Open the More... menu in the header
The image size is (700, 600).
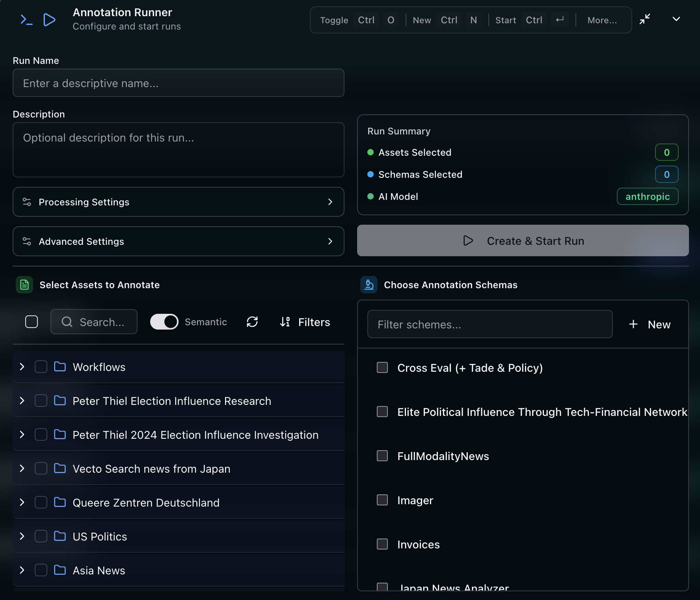point(602,20)
